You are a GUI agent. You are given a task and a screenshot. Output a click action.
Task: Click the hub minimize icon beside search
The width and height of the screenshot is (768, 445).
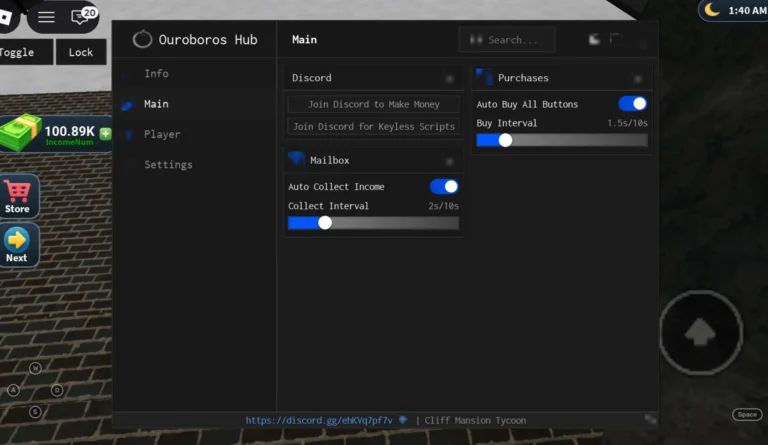(x=594, y=40)
